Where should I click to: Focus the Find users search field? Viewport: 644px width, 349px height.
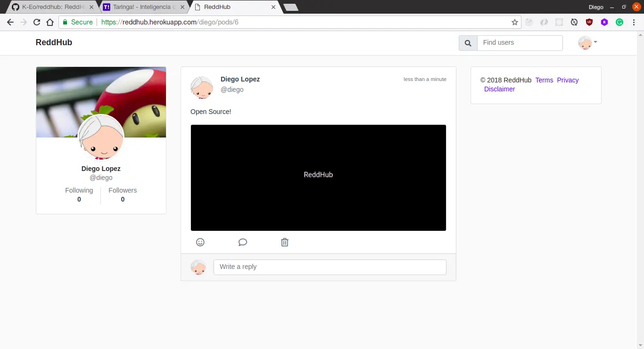coord(520,43)
